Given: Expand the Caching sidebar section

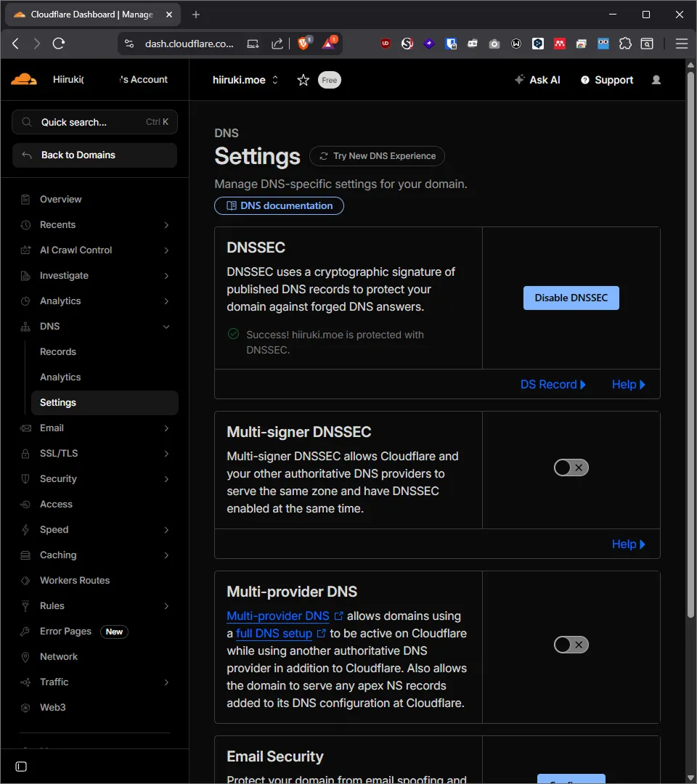Looking at the screenshot, I should point(166,555).
